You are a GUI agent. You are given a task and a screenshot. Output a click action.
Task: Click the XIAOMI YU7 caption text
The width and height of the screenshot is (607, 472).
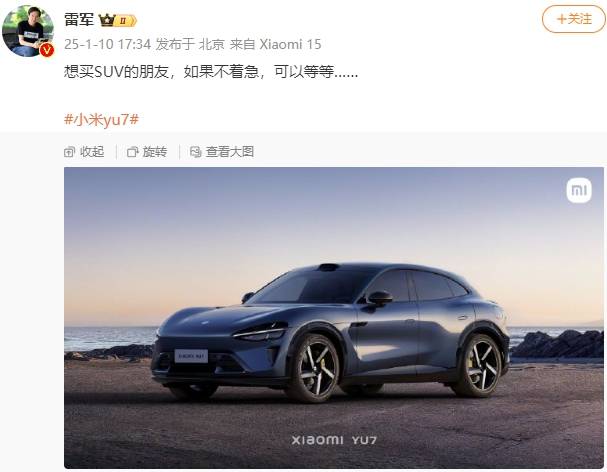(x=334, y=440)
